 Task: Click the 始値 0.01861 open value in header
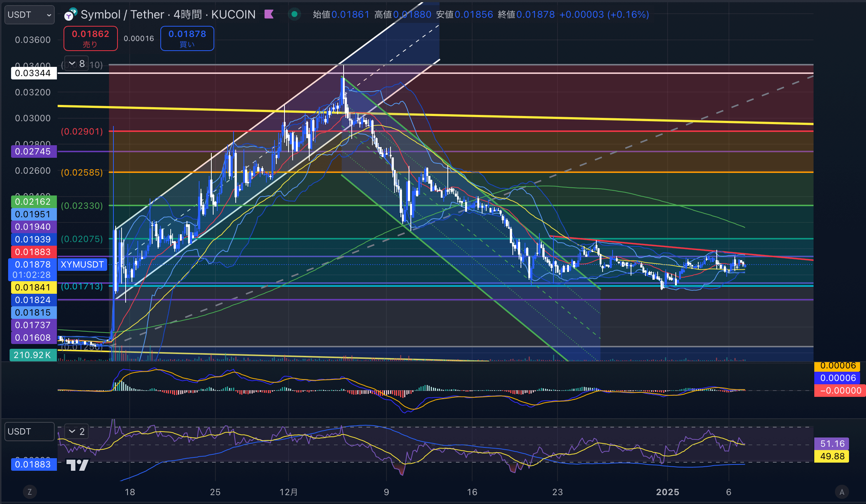point(341,14)
